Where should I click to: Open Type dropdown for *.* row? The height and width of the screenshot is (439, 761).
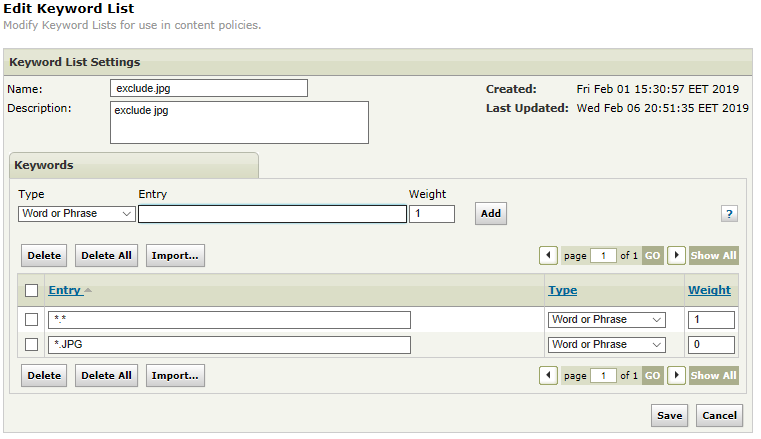607,320
